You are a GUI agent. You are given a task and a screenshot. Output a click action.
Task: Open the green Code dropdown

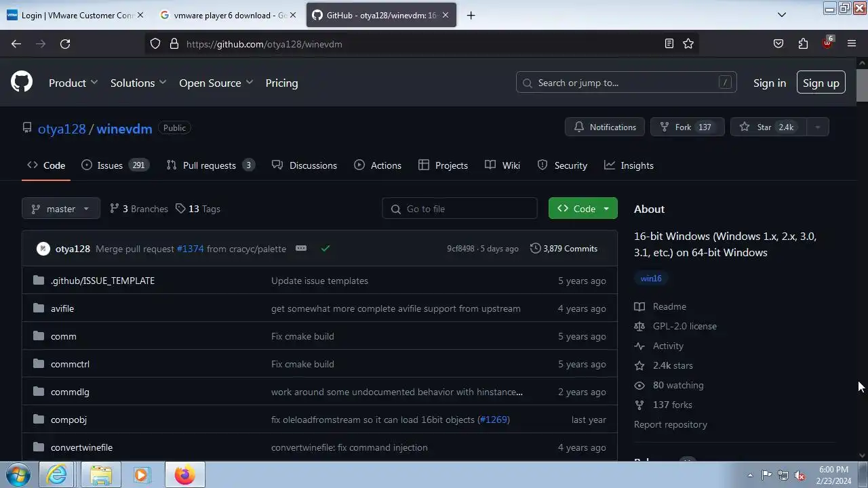point(583,209)
